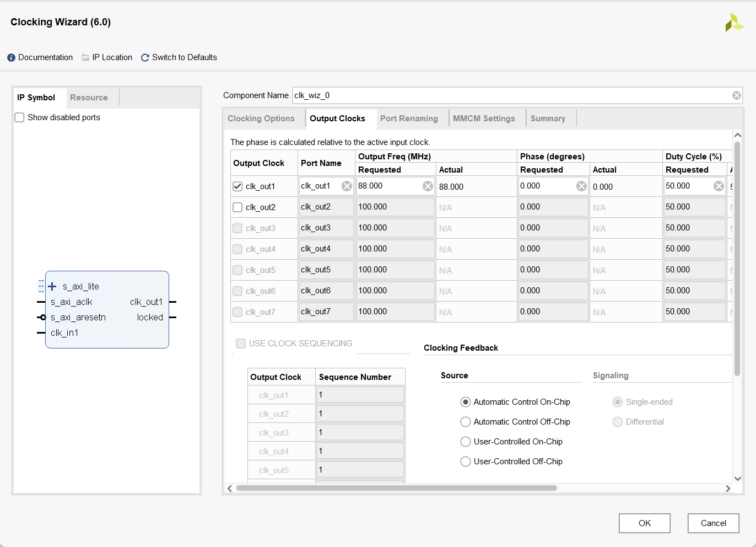Select Automatic Control Off-Chip feedback source
Image resolution: width=756 pixels, height=547 pixels.
pyautogui.click(x=466, y=422)
